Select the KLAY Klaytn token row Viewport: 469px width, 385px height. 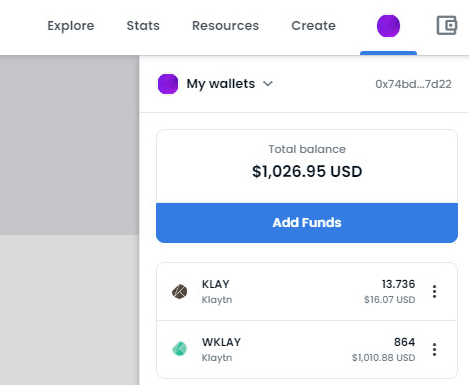click(307, 292)
